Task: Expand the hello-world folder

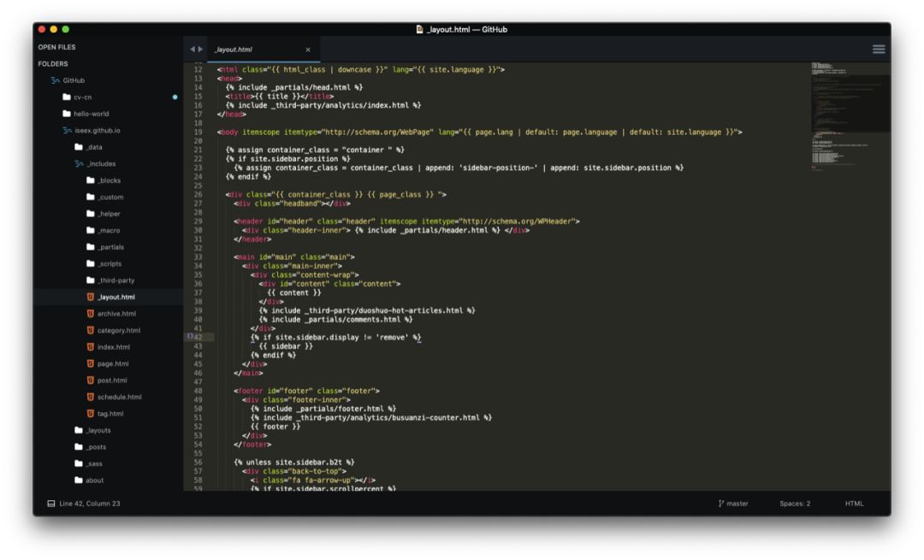Action: tap(92, 114)
